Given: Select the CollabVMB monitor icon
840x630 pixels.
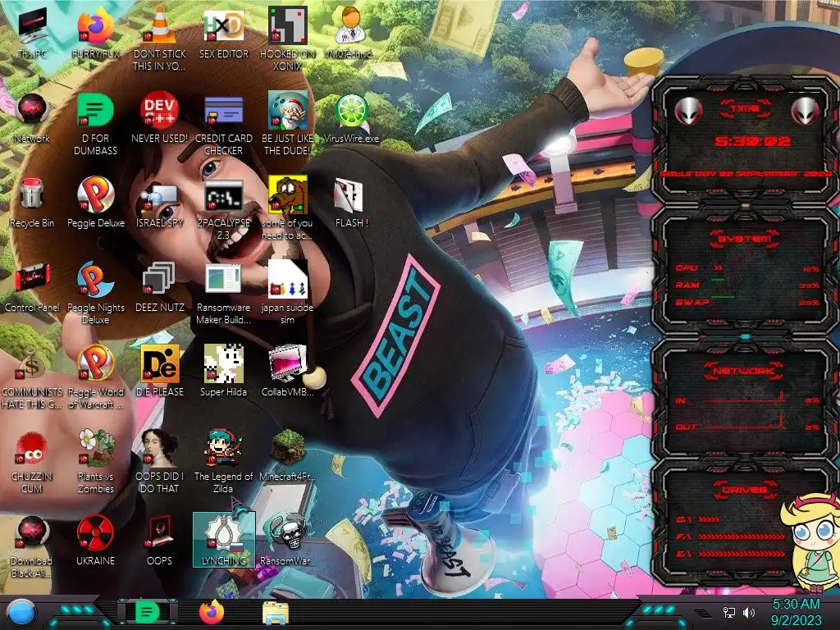Looking at the screenshot, I should pos(287,372).
